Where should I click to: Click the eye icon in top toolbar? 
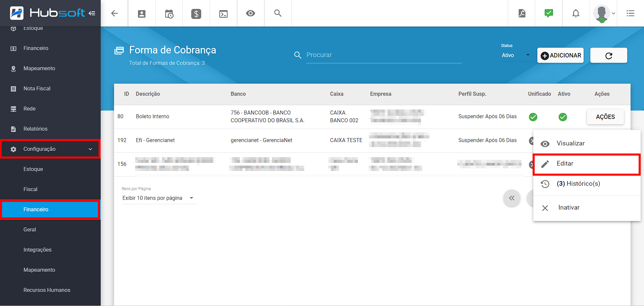(x=251, y=13)
